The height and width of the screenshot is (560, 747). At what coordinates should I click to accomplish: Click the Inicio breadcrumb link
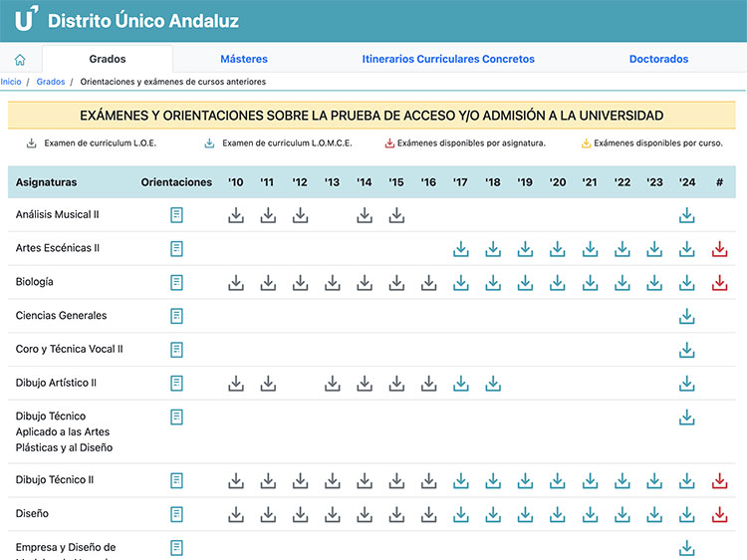(11, 82)
